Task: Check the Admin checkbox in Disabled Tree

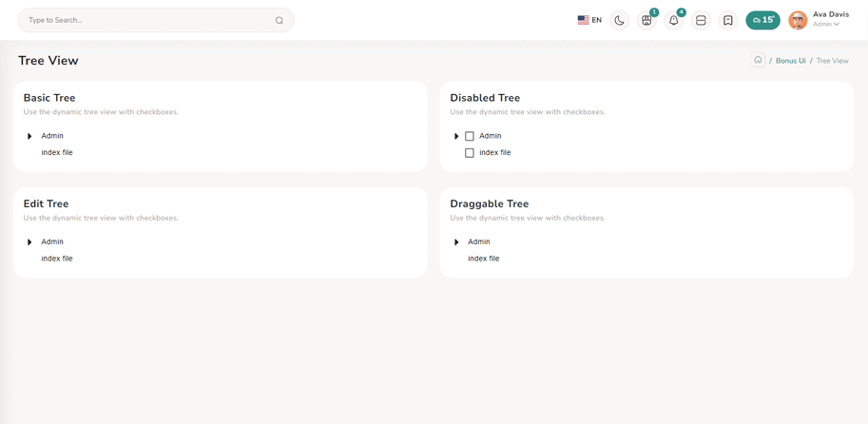Action: (x=470, y=136)
